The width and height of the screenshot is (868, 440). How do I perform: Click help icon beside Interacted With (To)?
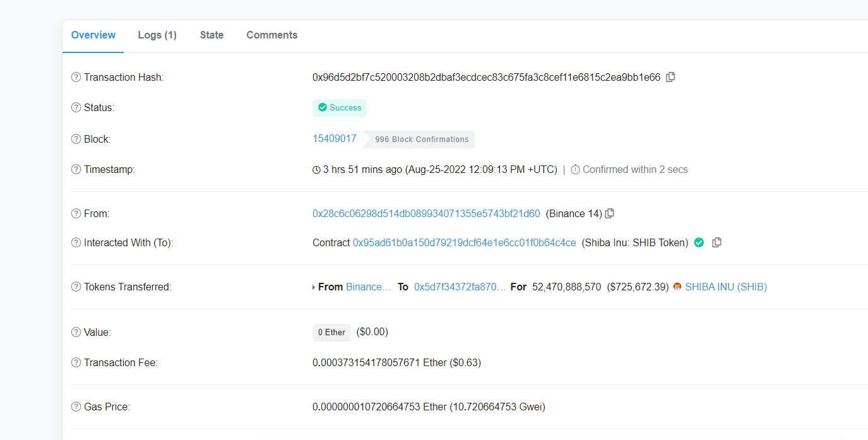[x=76, y=243]
